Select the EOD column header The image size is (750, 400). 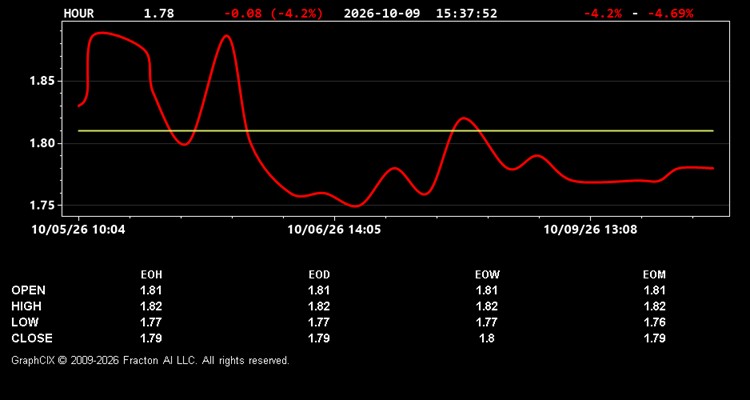pos(319,275)
